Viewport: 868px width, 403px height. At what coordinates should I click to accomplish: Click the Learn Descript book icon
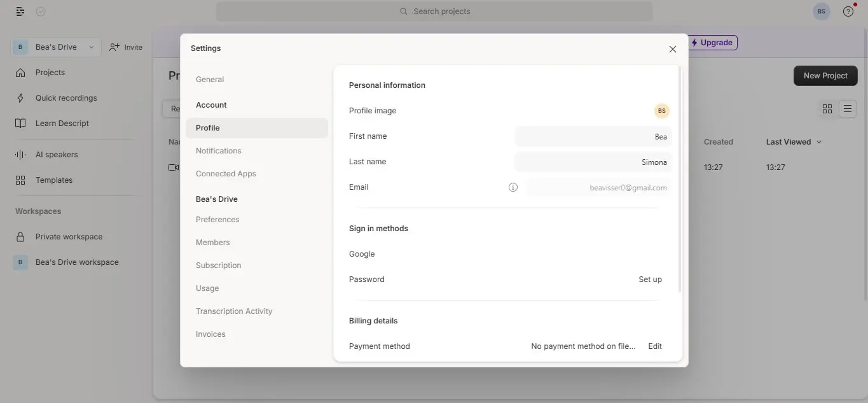[x=20, y=124]
